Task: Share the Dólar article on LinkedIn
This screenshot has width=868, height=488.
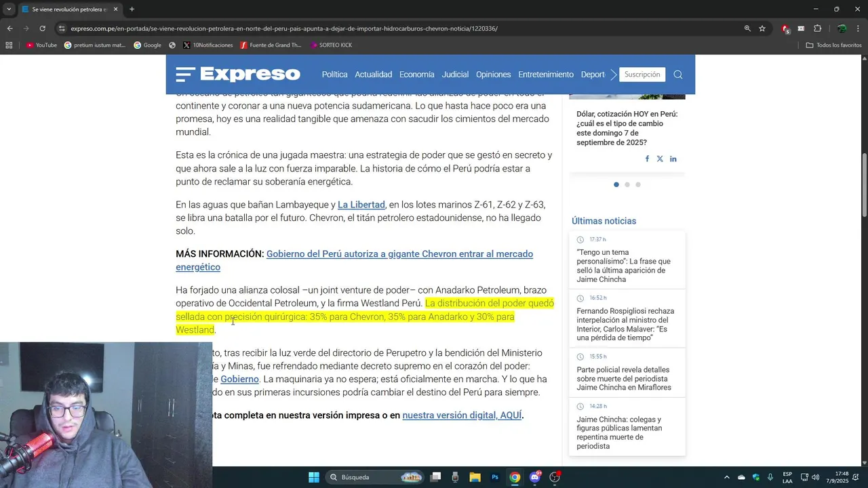Action: click(x=673, y=159)
